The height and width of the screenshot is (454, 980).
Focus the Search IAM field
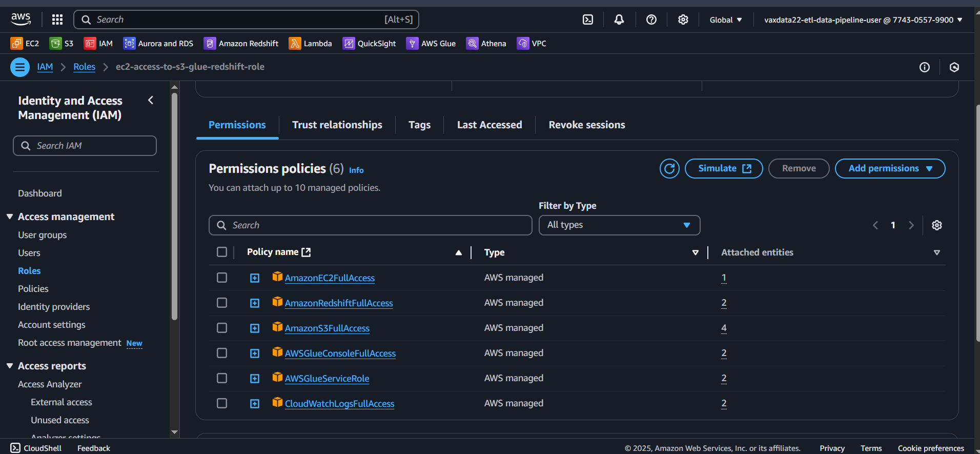[x=85, y=146]
